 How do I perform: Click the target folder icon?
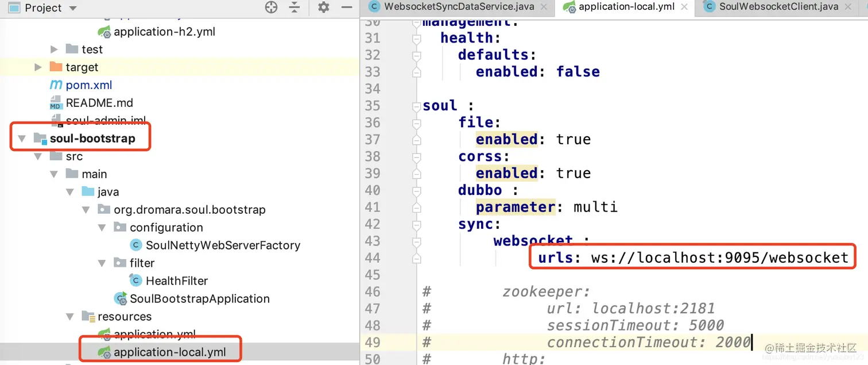click(x=56, y=67)
